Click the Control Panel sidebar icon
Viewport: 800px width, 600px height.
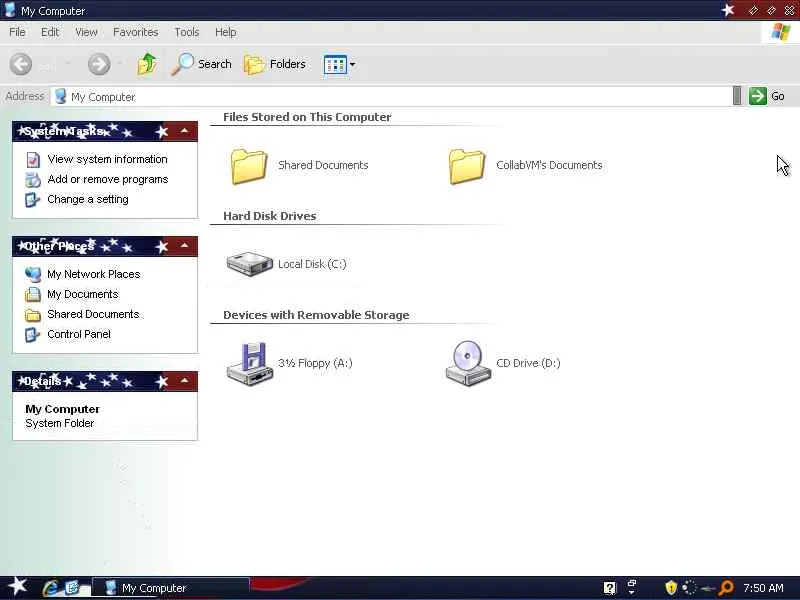coord(33,335)
